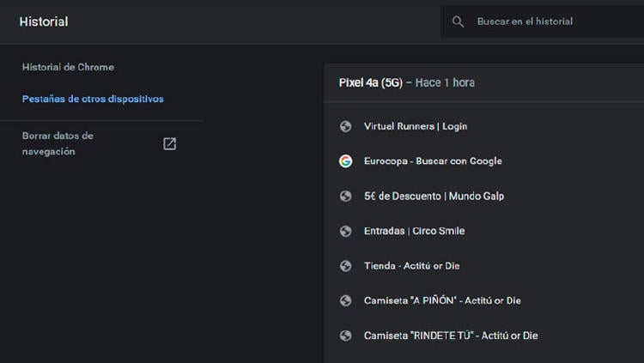Click the Google logo icon next to Eurocopa
Screen dimensions: 644x363
click(x=345, y=161)
